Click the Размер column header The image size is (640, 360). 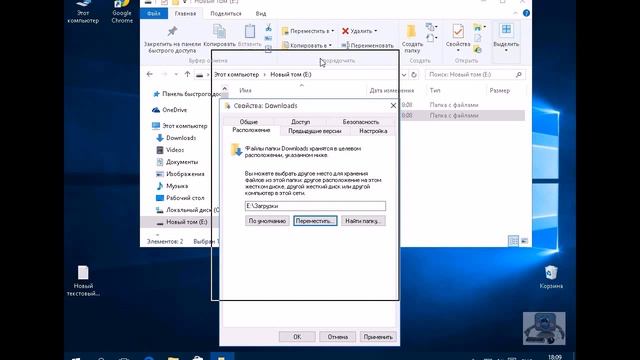click(x=499, y=91)
